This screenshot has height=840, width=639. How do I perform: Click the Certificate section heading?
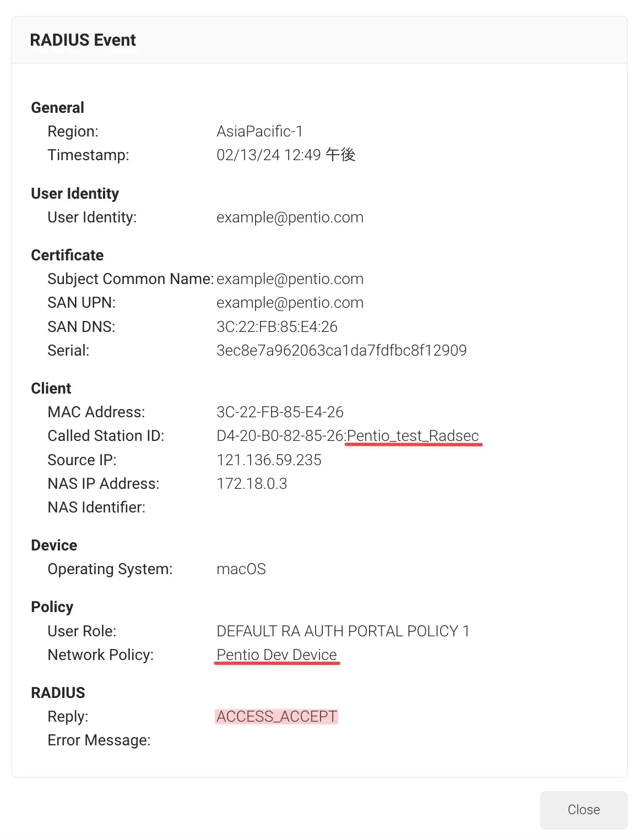(67, 255)
